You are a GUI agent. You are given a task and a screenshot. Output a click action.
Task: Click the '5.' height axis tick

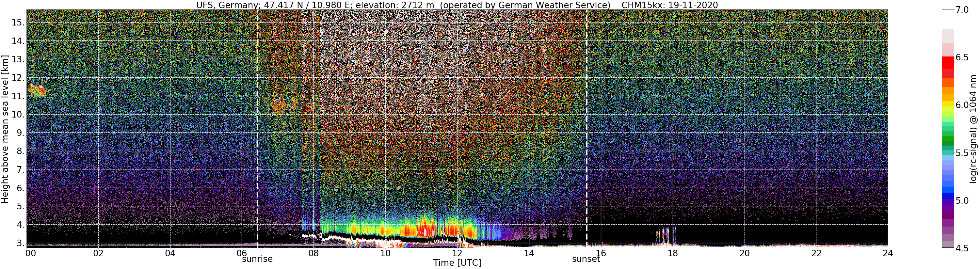tap(20, 206)
